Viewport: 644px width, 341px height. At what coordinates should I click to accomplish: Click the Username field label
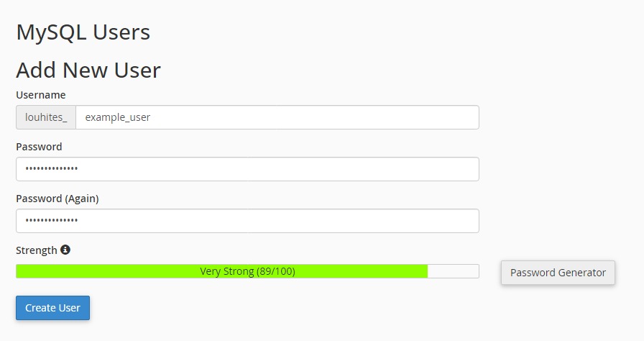41,95
